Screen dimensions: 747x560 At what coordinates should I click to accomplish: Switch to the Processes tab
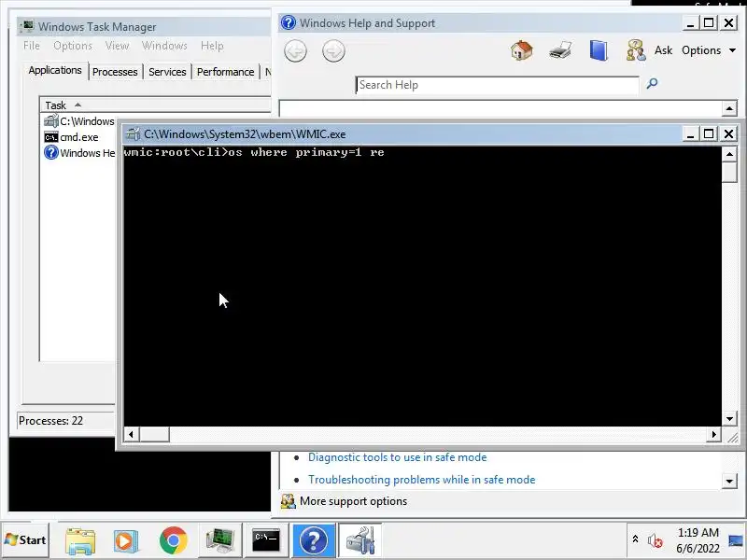point(115,72)
